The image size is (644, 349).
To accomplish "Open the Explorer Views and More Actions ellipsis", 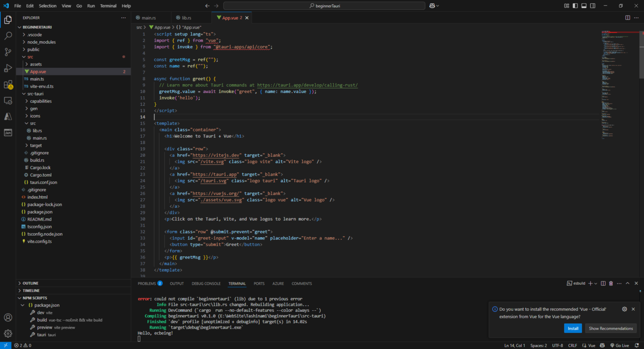I will pos(123,18).
